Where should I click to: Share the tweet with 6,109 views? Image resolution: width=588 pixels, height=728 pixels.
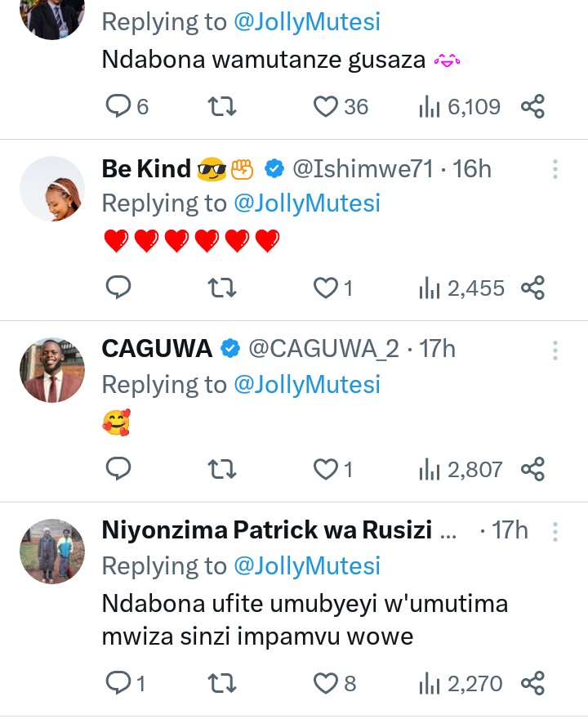click(532, 106)
